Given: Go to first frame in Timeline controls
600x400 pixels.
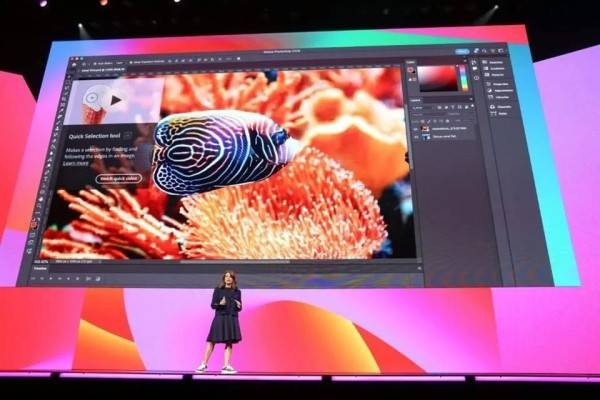Looking at the screenshot, I should [x=33, y=279].
